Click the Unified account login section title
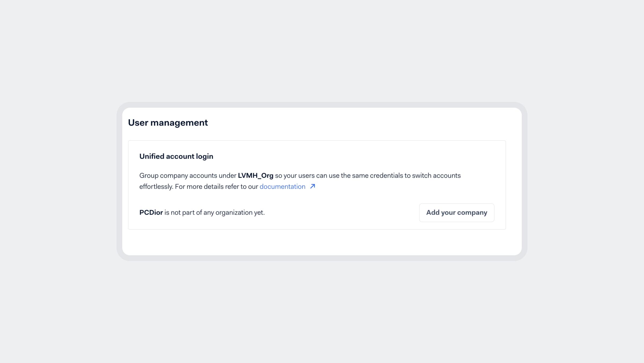This screenshot has height=363, width=644. point(176,156)
